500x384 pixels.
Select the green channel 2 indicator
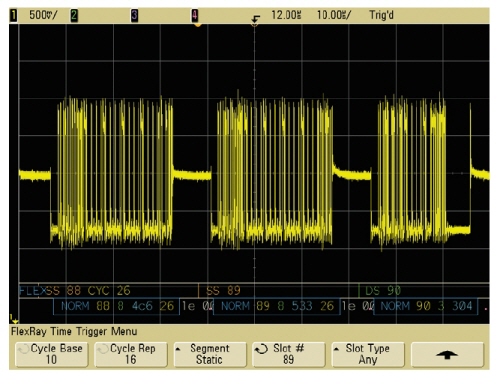(x=74, y=15)
